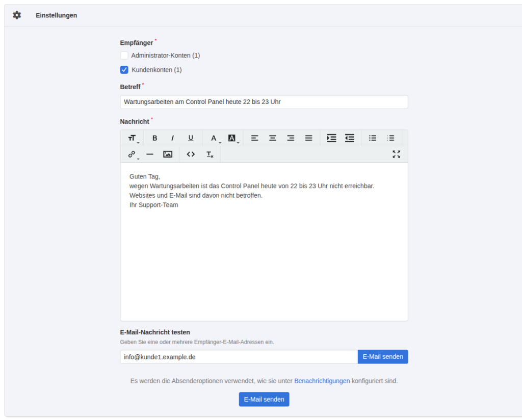Switch to HTML code view

coord(191,154)
